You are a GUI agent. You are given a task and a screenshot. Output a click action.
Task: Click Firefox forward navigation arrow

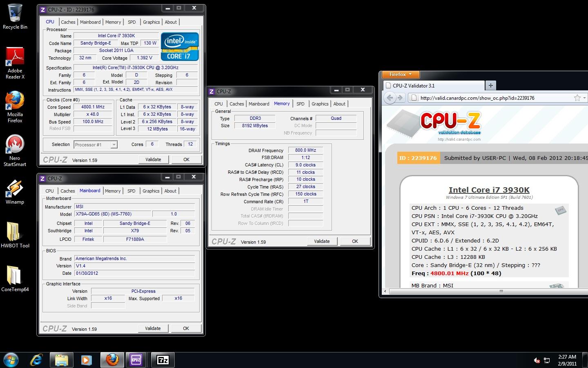[401, 98]
